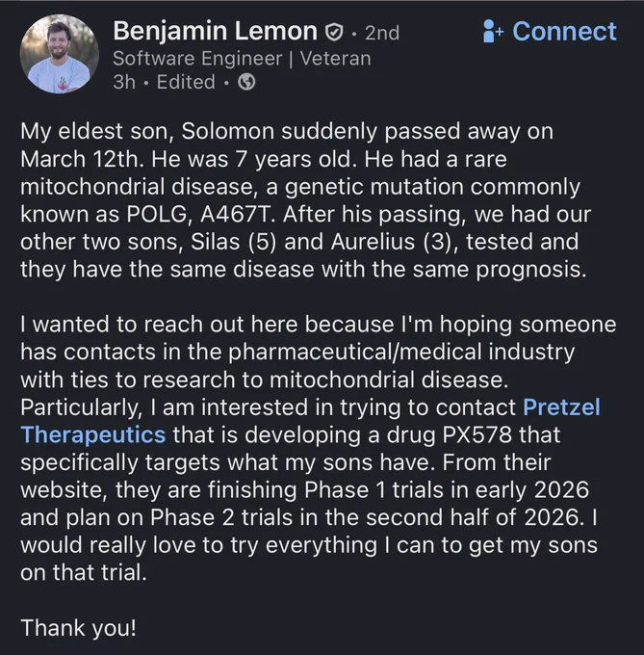The image size is (644, 655).
Task: Click the 3h post timestamp
Action: coord(124,82)
